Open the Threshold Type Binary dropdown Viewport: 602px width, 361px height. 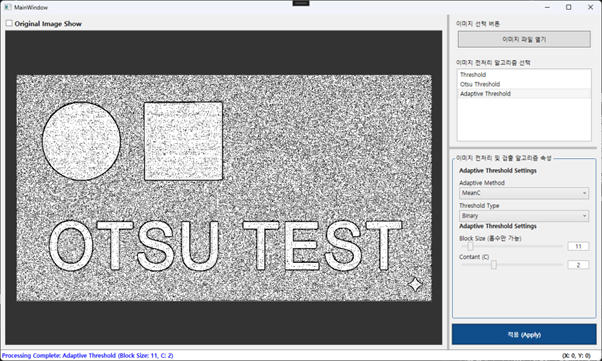524,216
